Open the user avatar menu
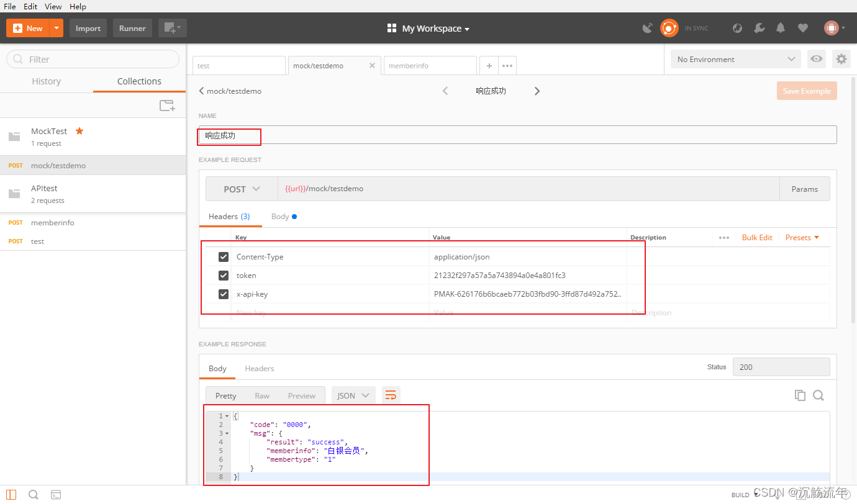Image resolution: width=857 pixels, height=504 pixels. [834, 28]
